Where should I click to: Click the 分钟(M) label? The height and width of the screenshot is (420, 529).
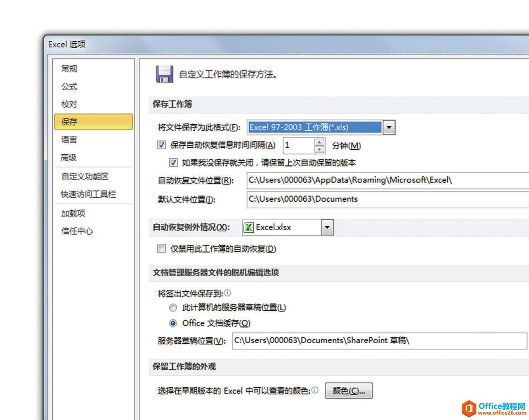click(x=346, y=146)
